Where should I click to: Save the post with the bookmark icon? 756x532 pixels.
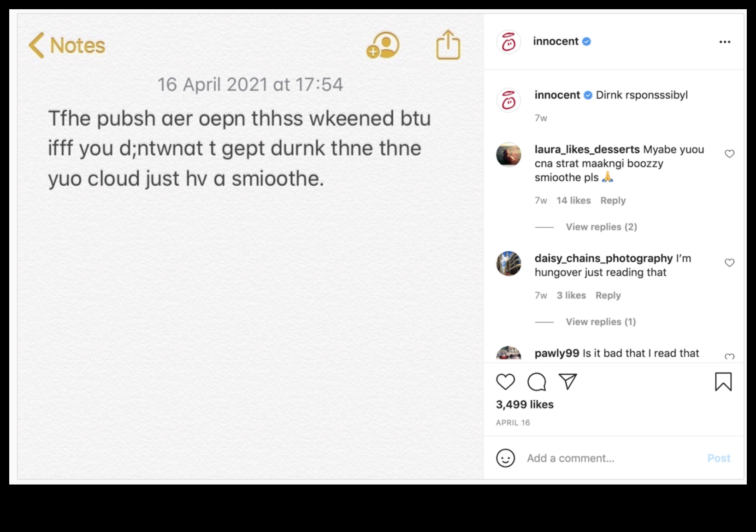point(724,382)
